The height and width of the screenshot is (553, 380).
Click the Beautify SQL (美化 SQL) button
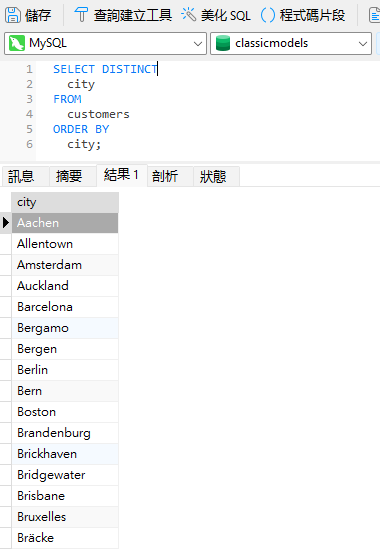(x=216, y=15)
